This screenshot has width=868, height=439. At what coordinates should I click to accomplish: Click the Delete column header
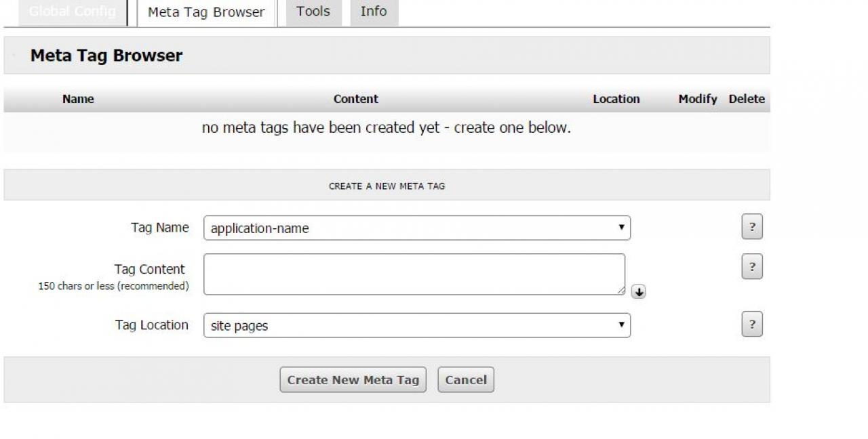point(747,99)
